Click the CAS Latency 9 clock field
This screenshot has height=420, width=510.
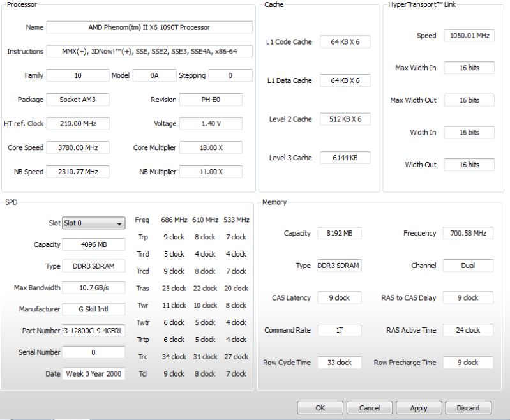(x=339, y=297)
